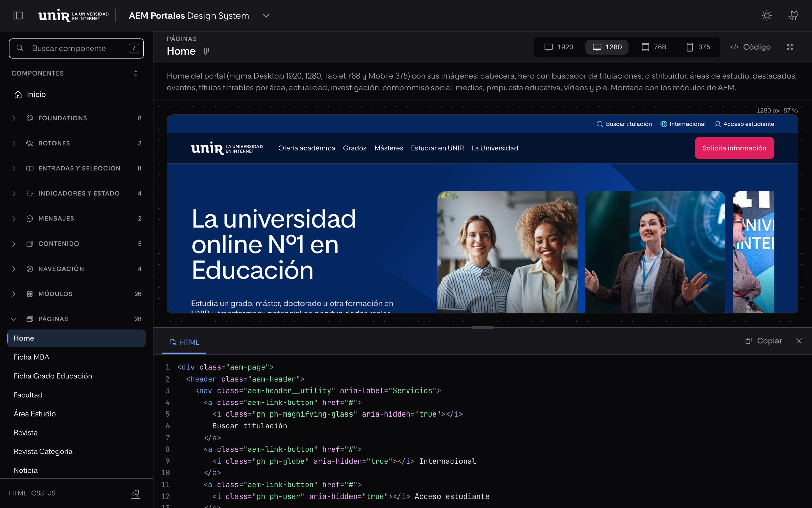Switch preview to 375 mobile width
The width and height of the screenshot is (812, 508).
point(698,47)
